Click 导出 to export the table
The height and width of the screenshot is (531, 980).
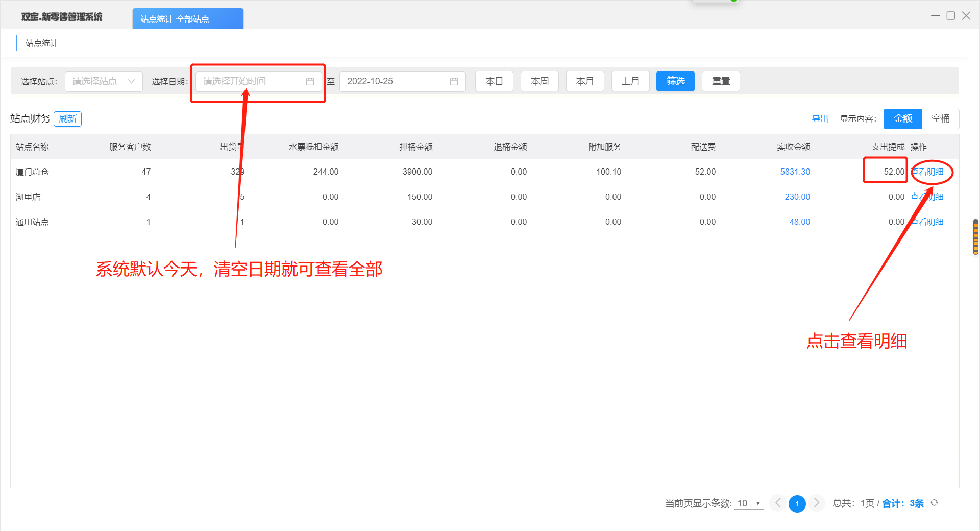[820, 119]
